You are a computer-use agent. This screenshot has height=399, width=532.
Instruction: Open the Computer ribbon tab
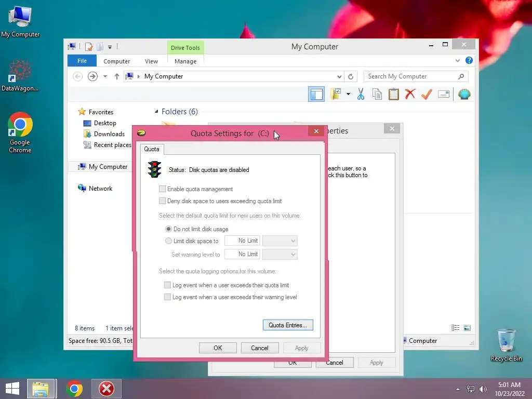click(x=116, y=61)
